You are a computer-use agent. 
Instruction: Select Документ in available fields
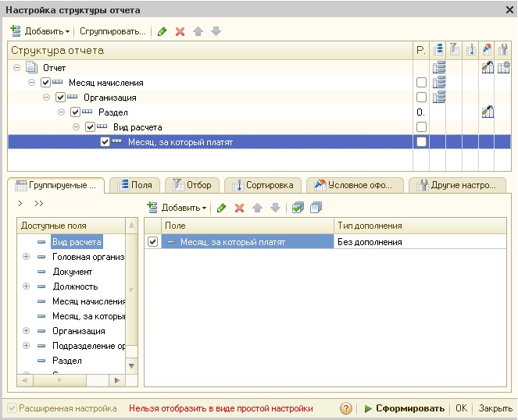point(73,272)
